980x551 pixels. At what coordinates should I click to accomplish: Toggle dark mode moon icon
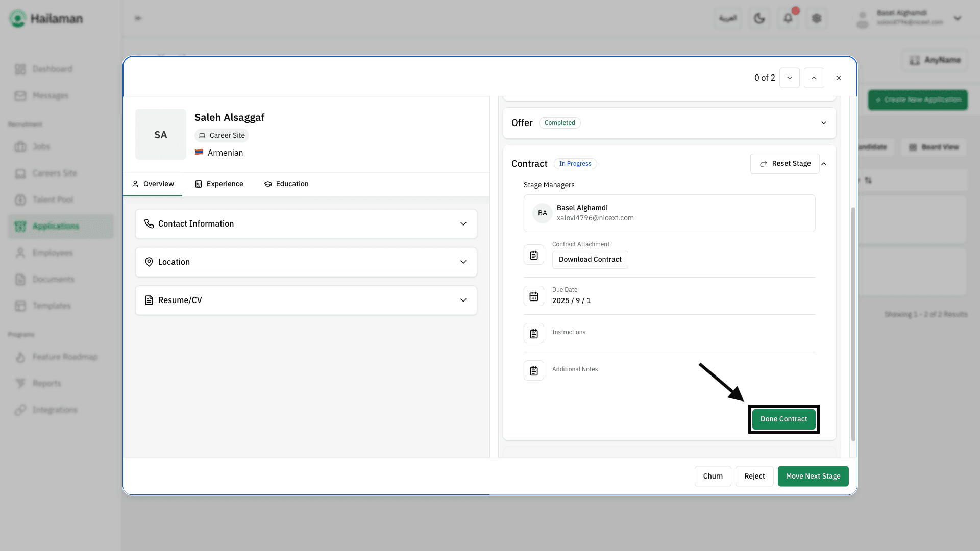[x=759, y=18]
